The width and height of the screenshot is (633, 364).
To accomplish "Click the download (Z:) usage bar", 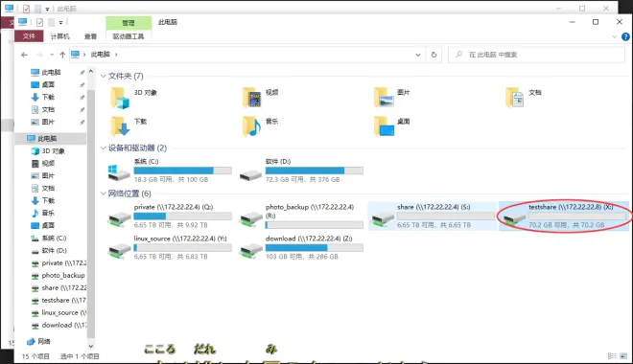I will tap(314, 247).
